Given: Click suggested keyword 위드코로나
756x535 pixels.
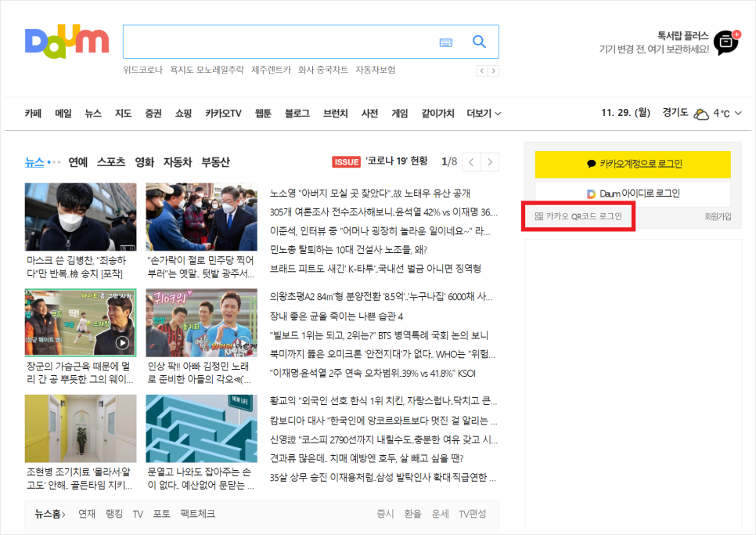Looking at the screenshot, I should [142, 70].
